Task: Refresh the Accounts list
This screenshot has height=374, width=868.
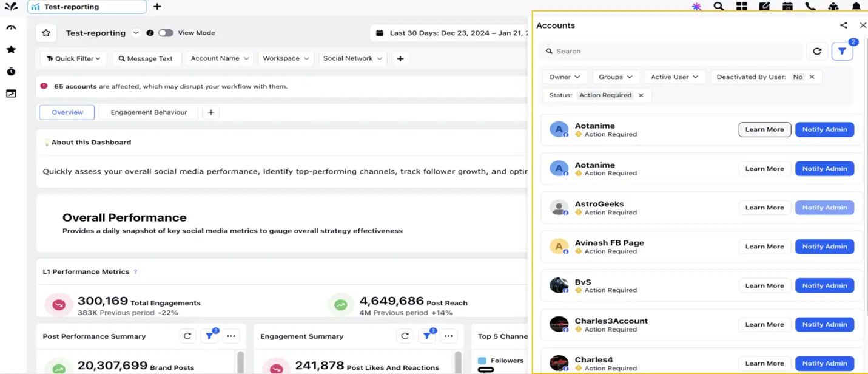Action: tap(817, 51)
